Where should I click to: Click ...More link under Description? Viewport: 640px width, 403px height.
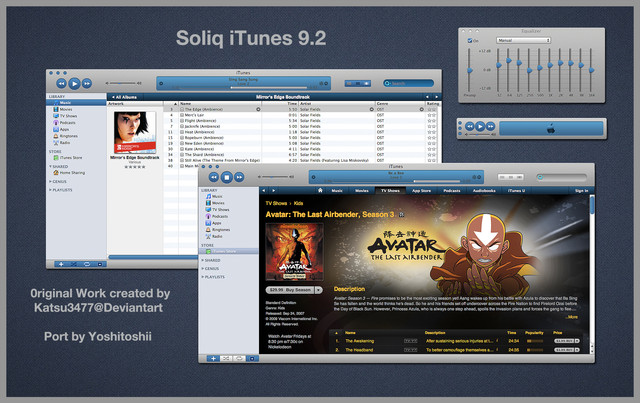[x=572, y=317]
